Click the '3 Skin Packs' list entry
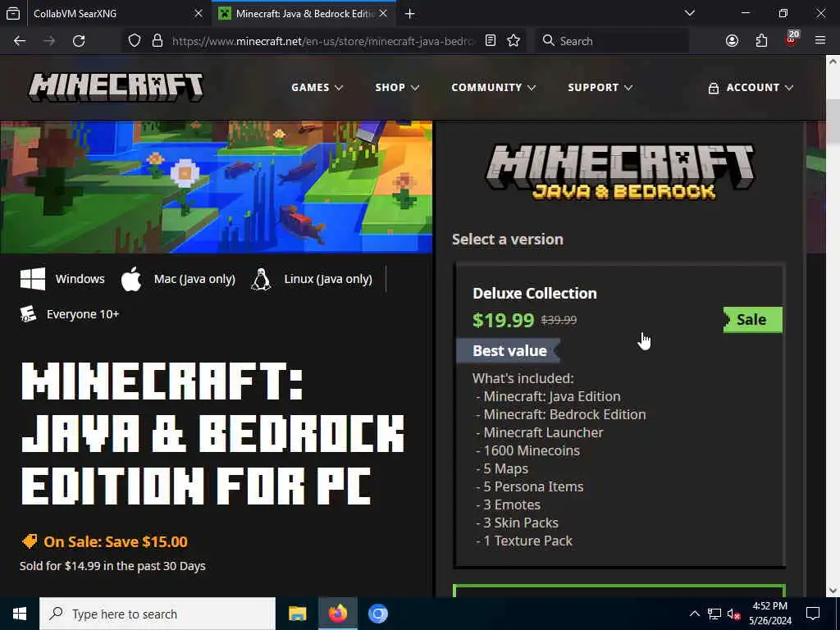 (x=517, y=523)
